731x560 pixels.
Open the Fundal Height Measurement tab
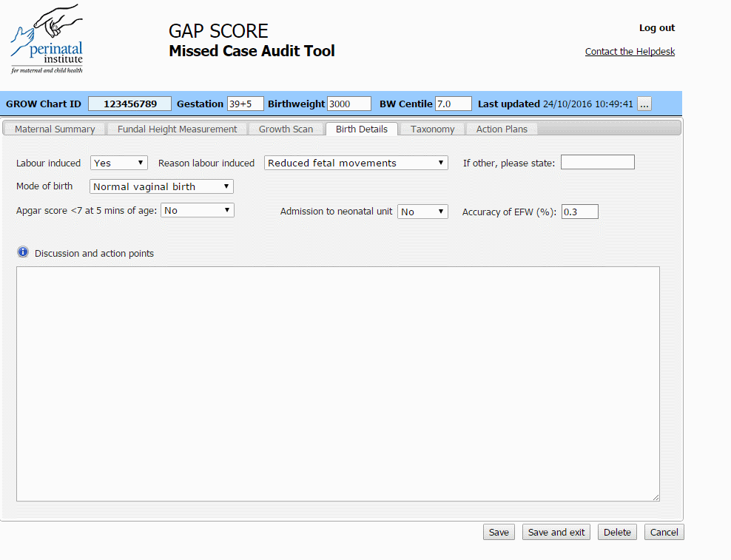pos(177,129)
